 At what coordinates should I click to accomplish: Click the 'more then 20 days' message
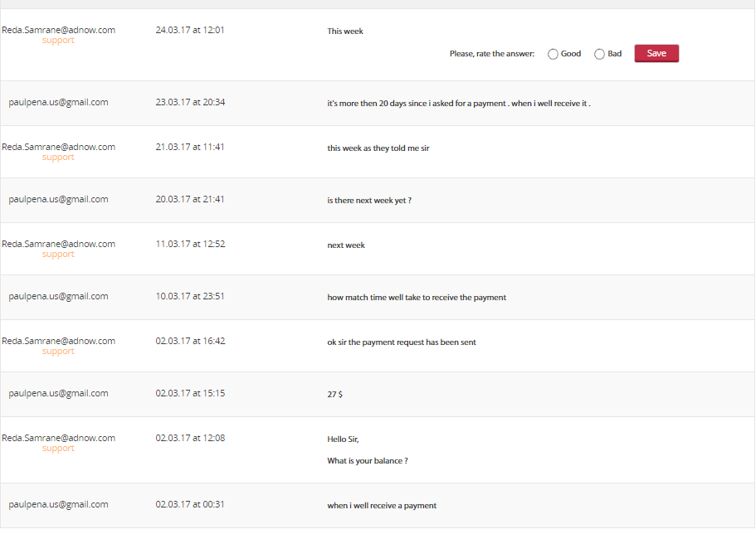click(x=458, y=104)
